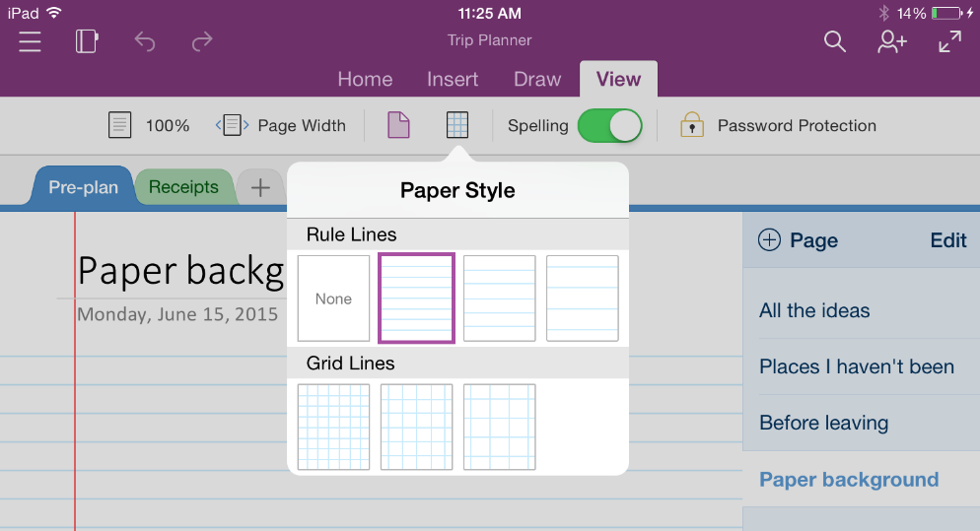Viewport: 980px width, 531px height.
Task: Enter full screen mode
Action: point(949,41)
